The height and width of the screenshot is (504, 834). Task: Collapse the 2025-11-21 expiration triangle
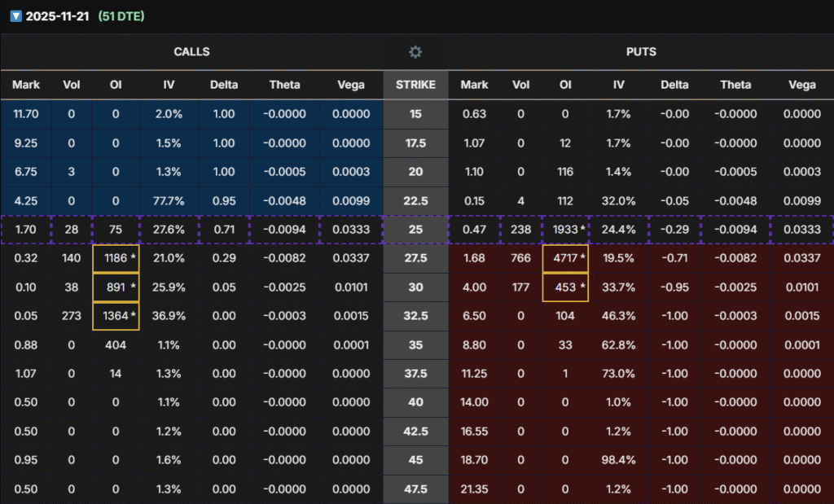pos(15,16)
